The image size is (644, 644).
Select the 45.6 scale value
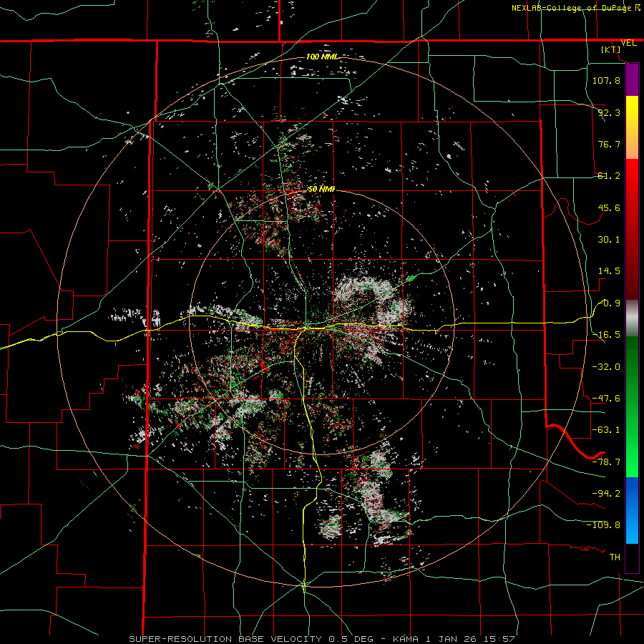[609, 208]
